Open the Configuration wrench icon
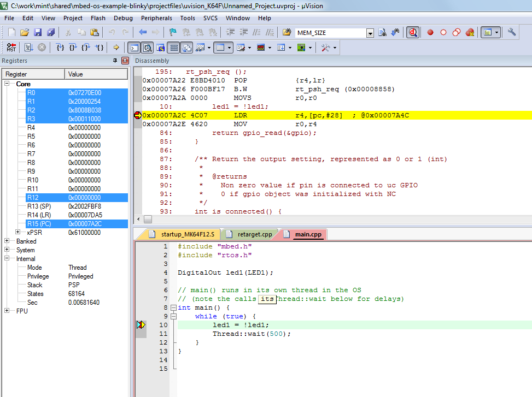The image size is (532, 397). tap(512, 33)
